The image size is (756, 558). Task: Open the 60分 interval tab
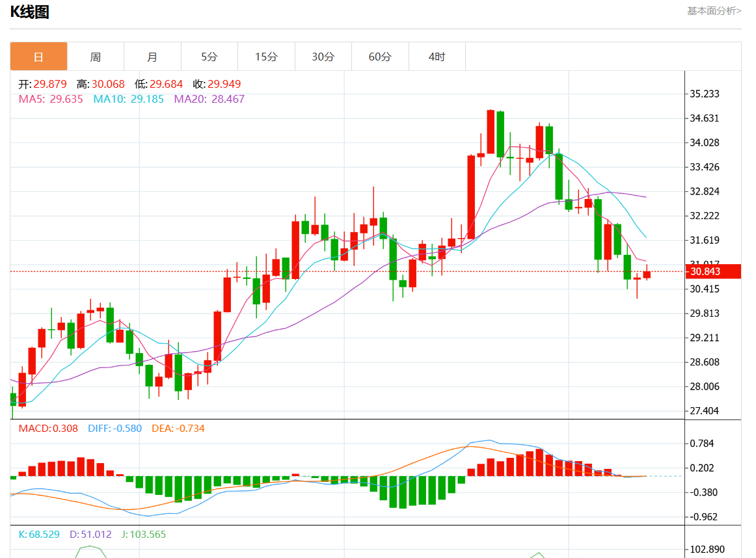click(380, 57)
